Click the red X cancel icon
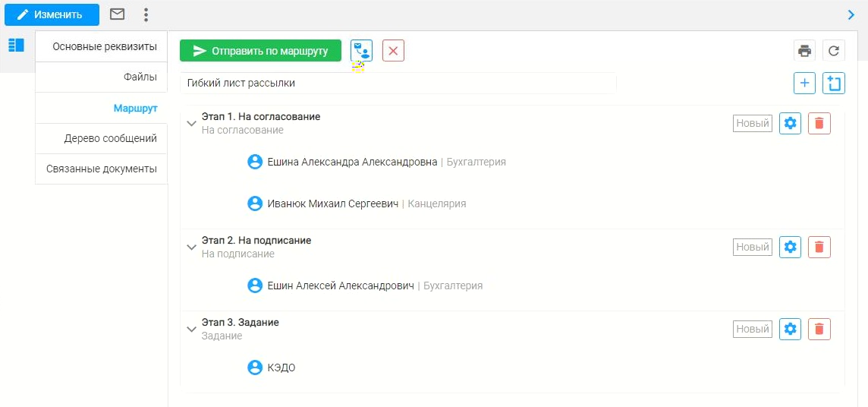868x407 pixels. point(393,51)
